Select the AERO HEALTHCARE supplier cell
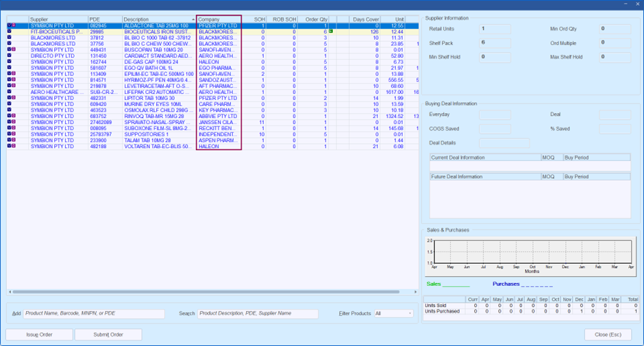 point(58,92)
